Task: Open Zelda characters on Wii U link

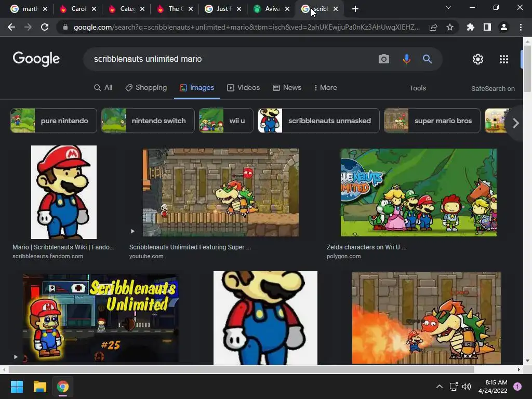Action: point(366,247)
